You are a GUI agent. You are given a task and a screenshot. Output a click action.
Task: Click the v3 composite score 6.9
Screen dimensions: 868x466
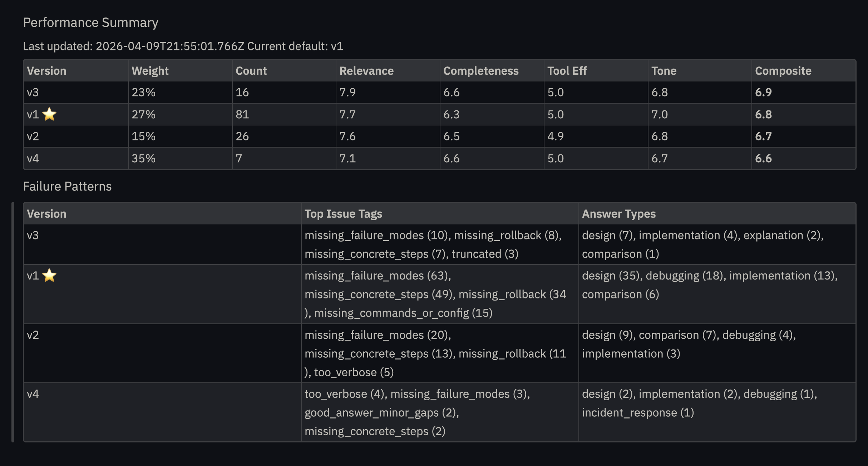(x=763, y=92)
